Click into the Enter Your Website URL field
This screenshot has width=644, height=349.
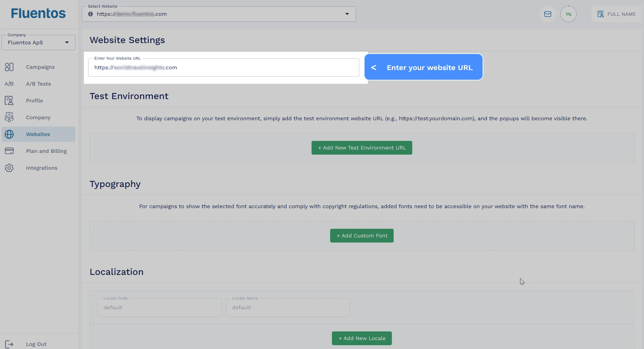(224, 68)
